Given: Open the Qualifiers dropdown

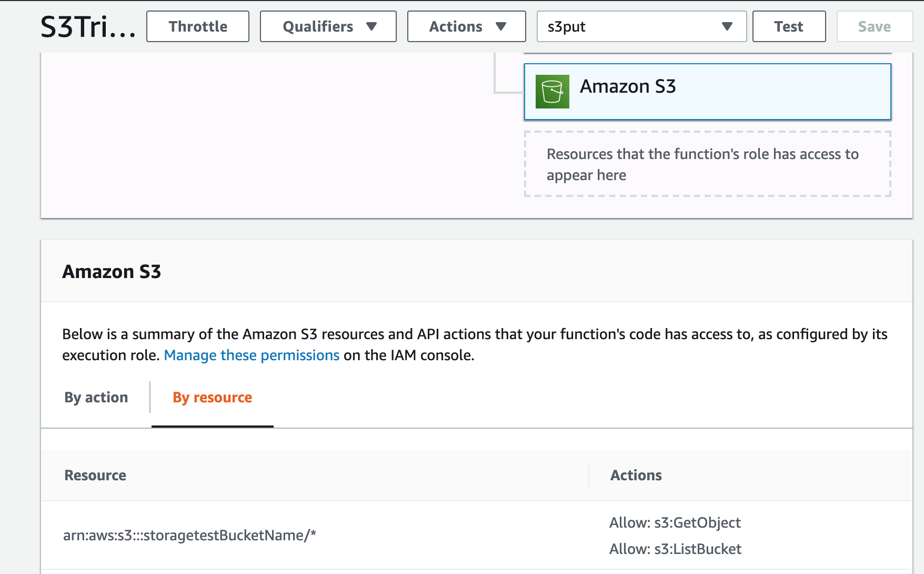Looking at the screenshot, I should [x=328, y=26].
